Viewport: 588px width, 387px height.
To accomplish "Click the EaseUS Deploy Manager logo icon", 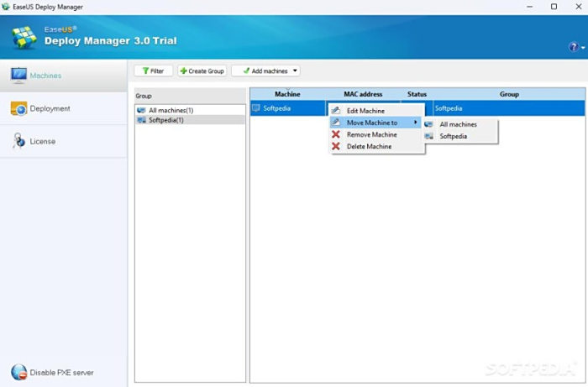I will pyautogui.click(x=25, y=37).
